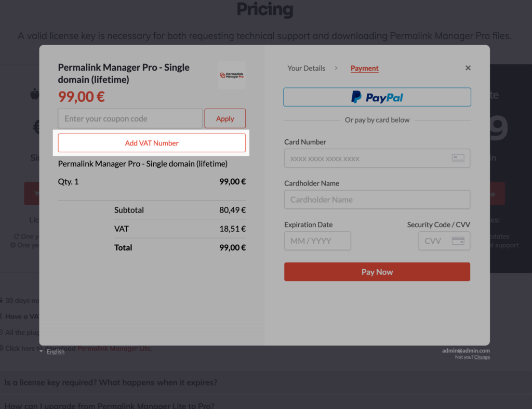Image resolution: width=532 pixels, height=409 pixels.
Task: Click the Change account link
Action: click(x=482, y=357)
